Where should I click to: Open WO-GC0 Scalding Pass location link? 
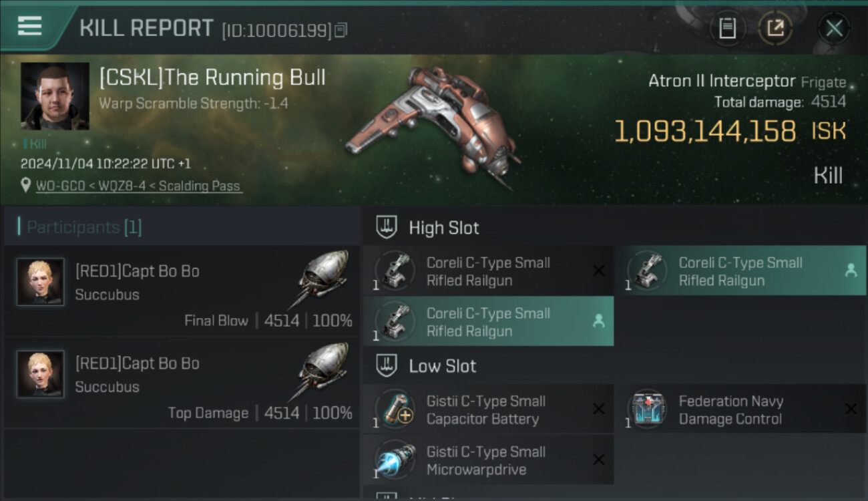138,186
